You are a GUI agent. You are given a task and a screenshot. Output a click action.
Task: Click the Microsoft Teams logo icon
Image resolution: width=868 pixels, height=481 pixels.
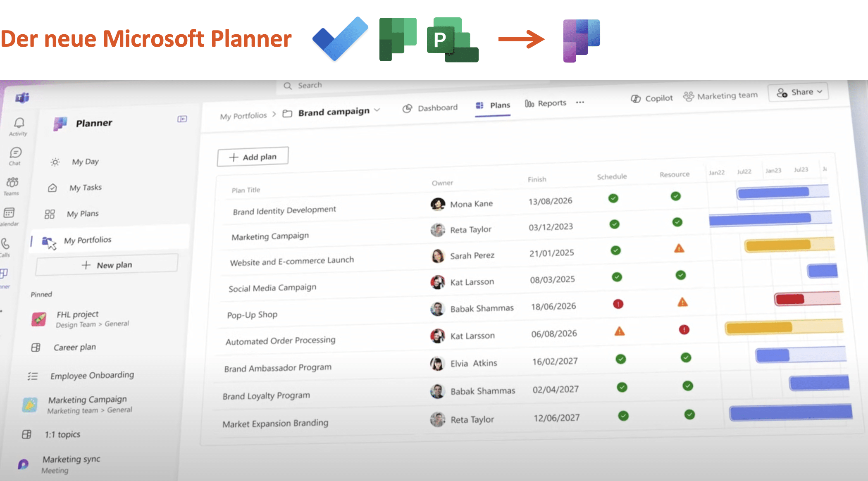pos(22,98)
